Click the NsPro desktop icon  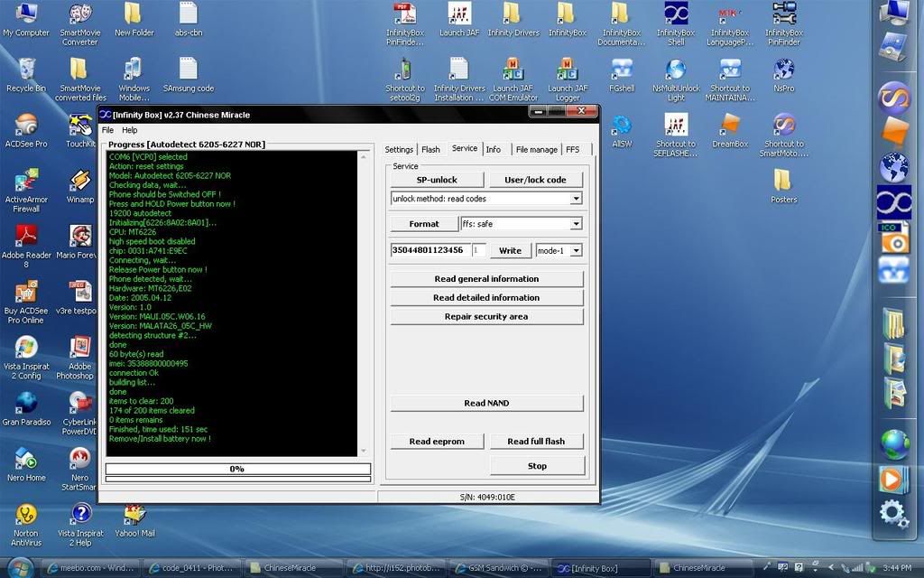(x=784, y=75)
